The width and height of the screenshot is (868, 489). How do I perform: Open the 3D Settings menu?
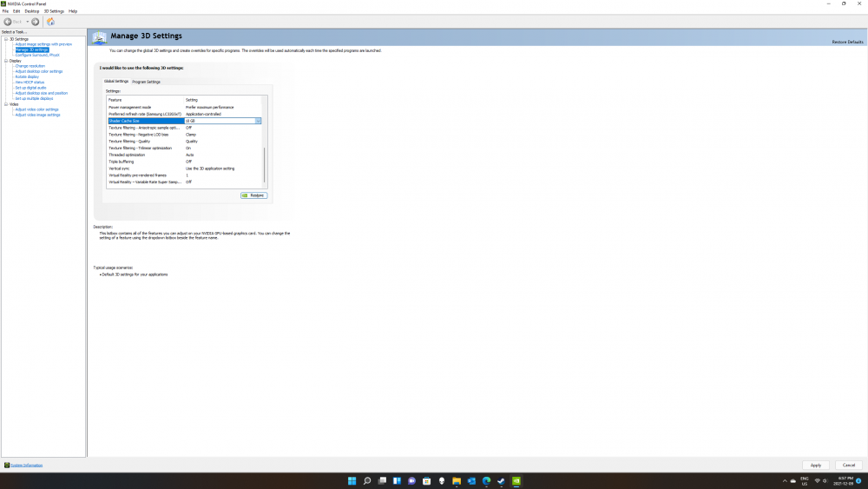(x=54, y=11)
